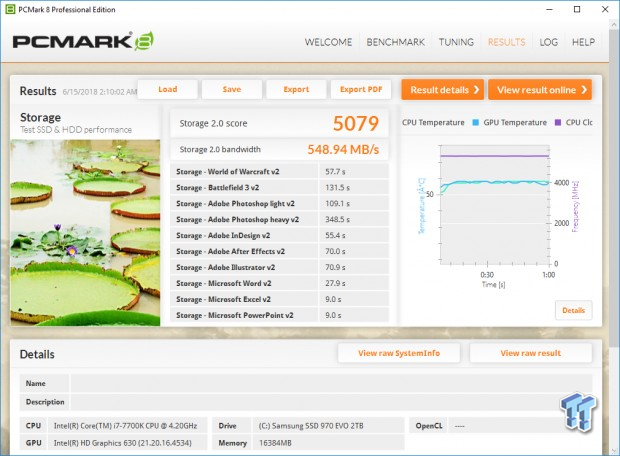Click the Name field in Details
620x456 pixels.
(330, 383)
